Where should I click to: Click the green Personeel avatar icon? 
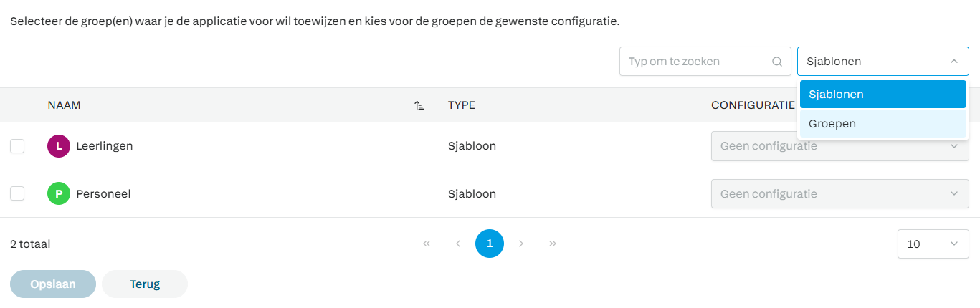59,193
